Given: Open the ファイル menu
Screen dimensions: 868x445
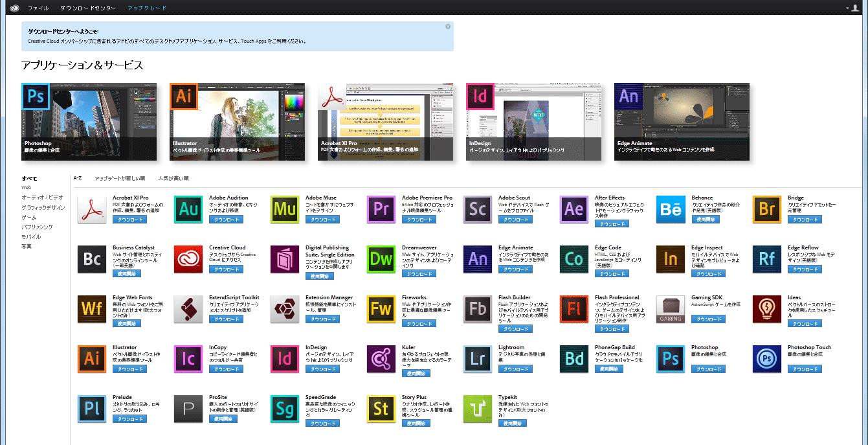Looking at the screenshot, I should 38,8.
